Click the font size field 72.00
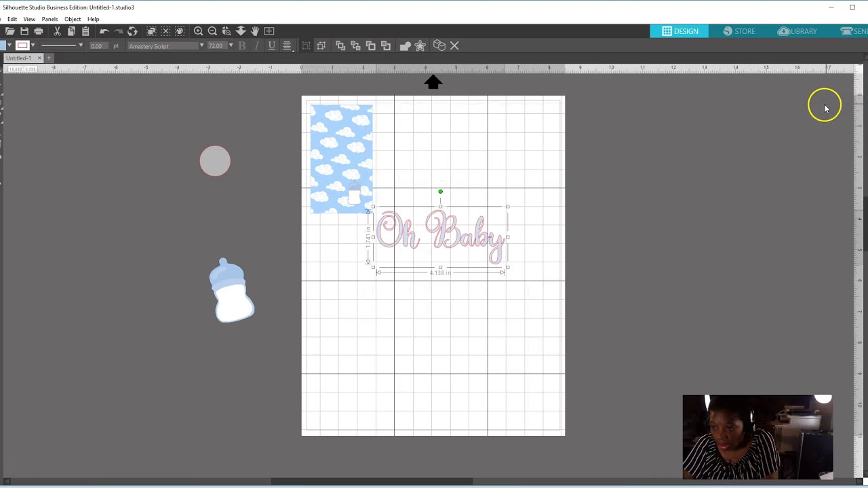The height and width of the screenshot is (488, 868). coord(216,46)
